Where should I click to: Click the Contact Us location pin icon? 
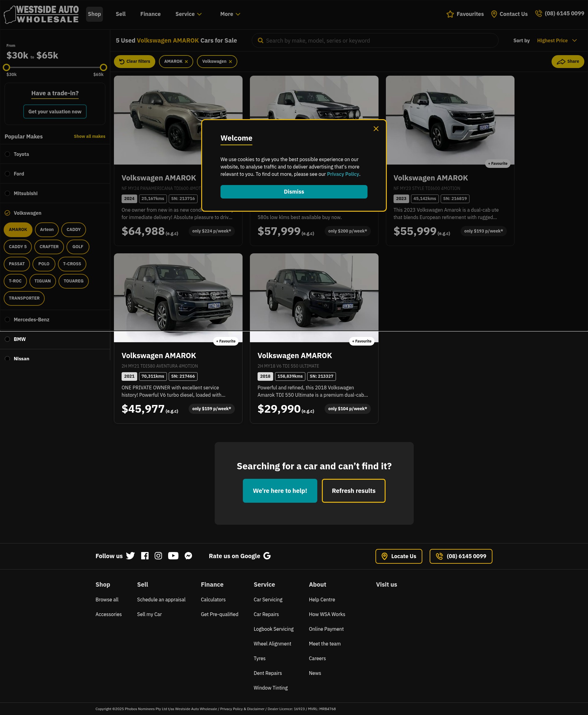point(494,14)
